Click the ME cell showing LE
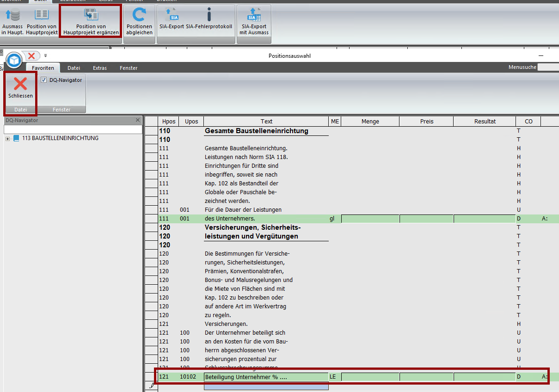This screenshot has height=392, width=559. pos(335,377)
